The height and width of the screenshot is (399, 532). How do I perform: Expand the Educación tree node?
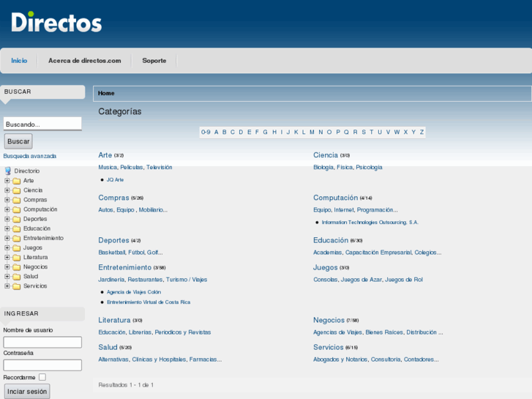pos(7,228)
